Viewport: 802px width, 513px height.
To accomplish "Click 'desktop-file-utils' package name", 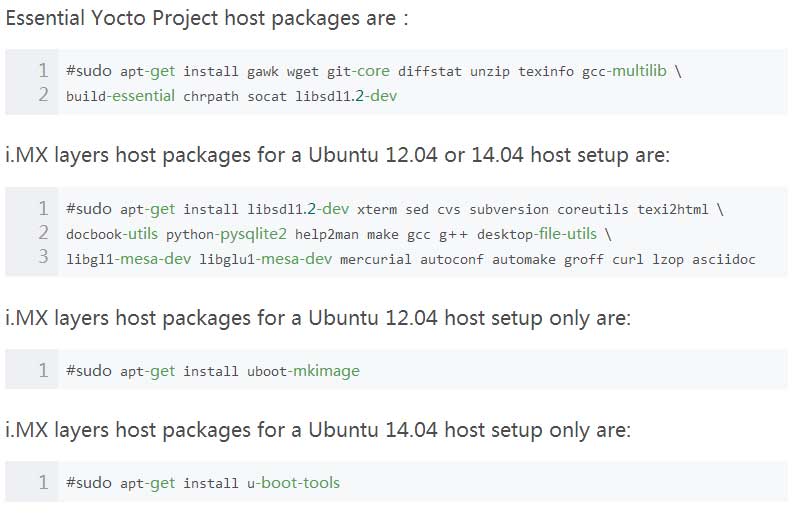I will coord(537,234).
